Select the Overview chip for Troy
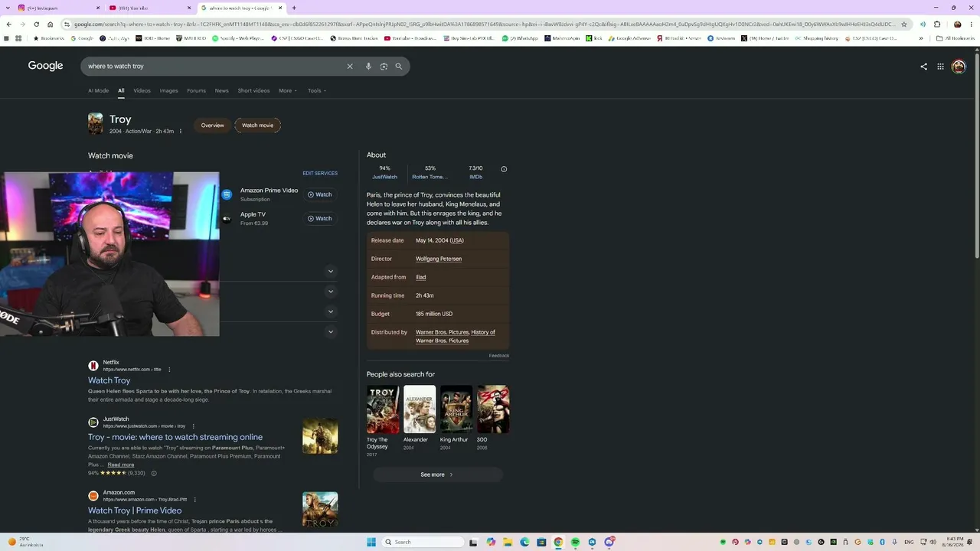This screenshot has height=551, width=980. coord(213,126)
